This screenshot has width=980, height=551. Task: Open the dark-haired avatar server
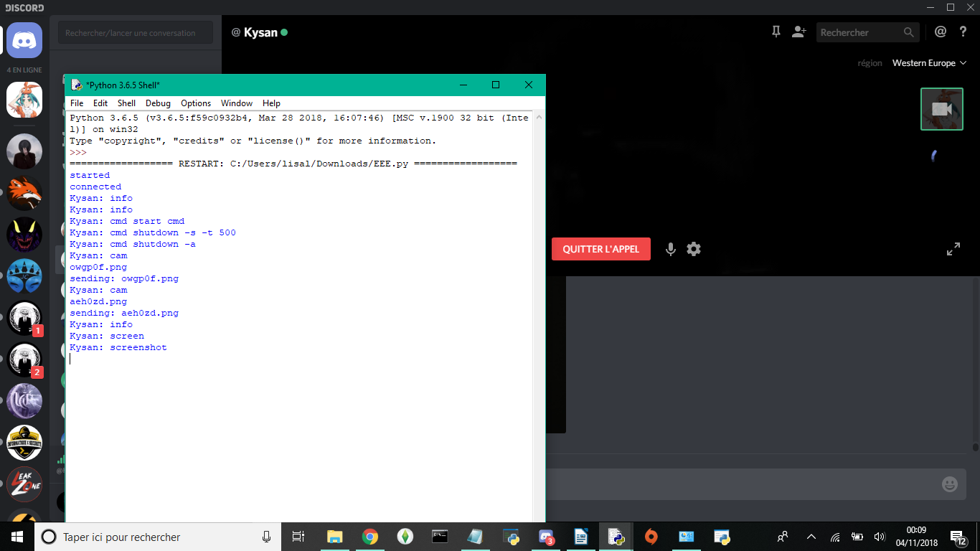[24, 151]
